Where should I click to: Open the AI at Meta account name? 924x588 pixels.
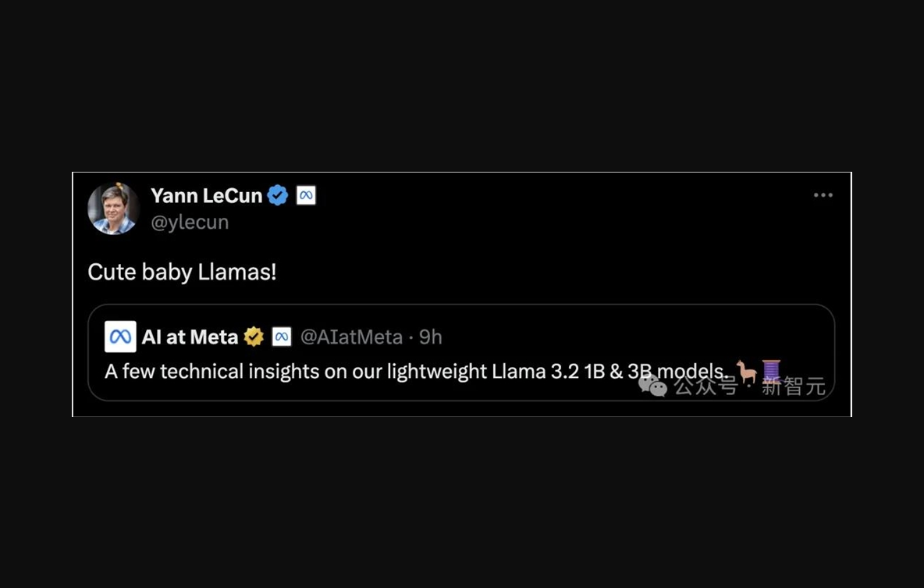(x=190, y=337)
